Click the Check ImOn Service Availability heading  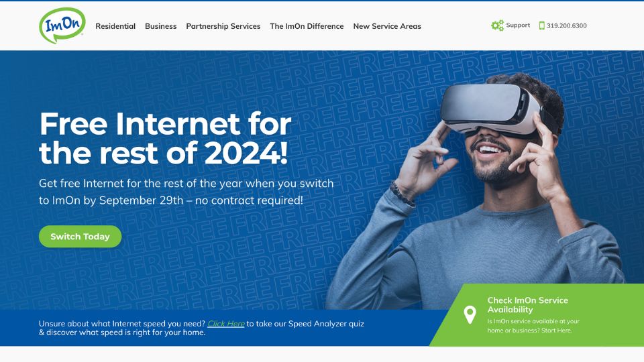click(x=528, y=305)
